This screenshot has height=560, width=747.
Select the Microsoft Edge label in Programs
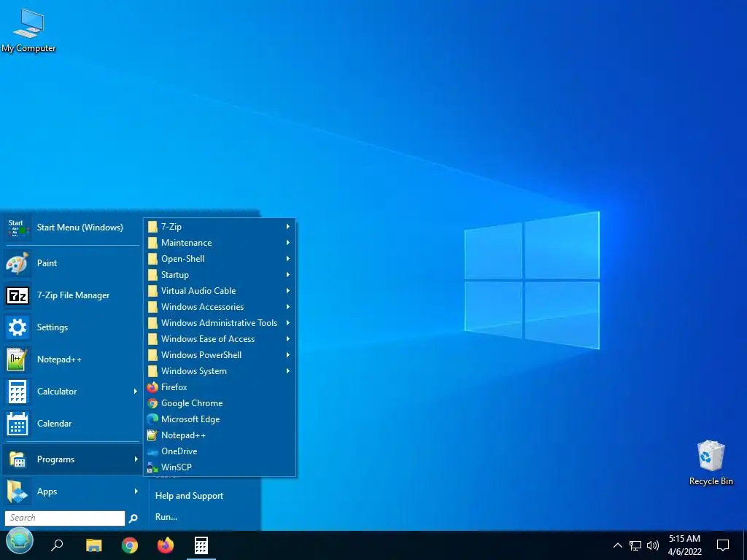click(x=190, y=419)
